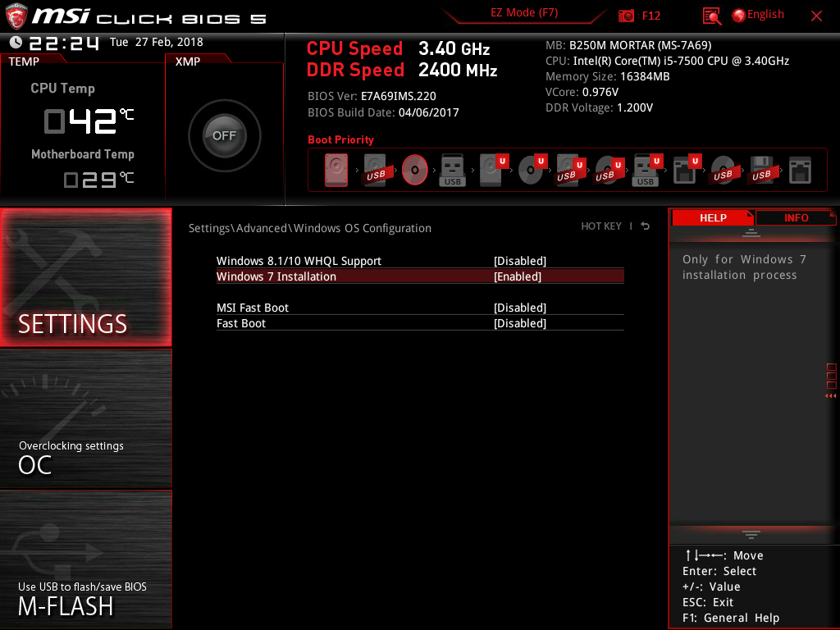Click the Memory Size 16384MB text
This screenshot has height=630, width=840.
coord(608,76)
